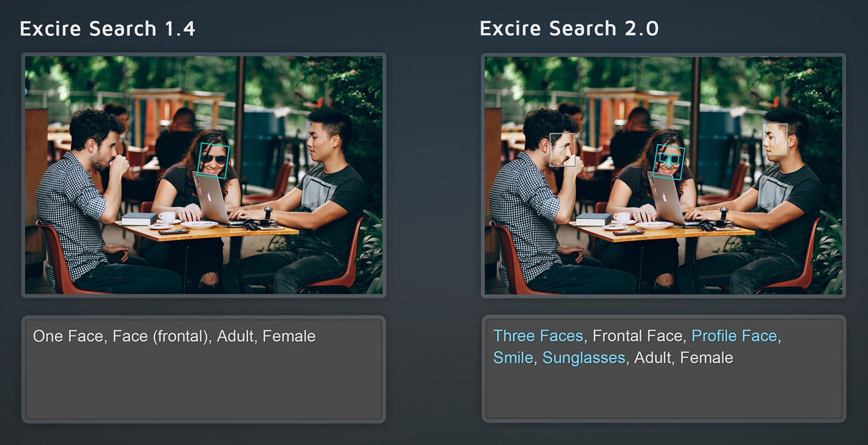Click the Excire Search 2.0 heading
Screen dimensions: 868x445
pos(569,29)
